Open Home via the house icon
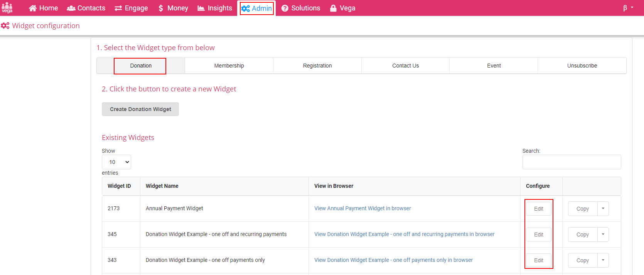Image resolution: width=644 pixels, height=275 pixels. point(33,8)
